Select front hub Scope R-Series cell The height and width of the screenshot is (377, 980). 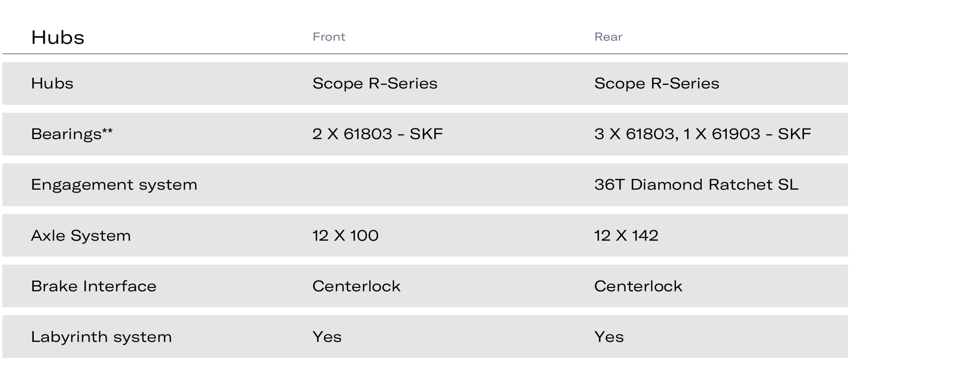tap(375, 83)
